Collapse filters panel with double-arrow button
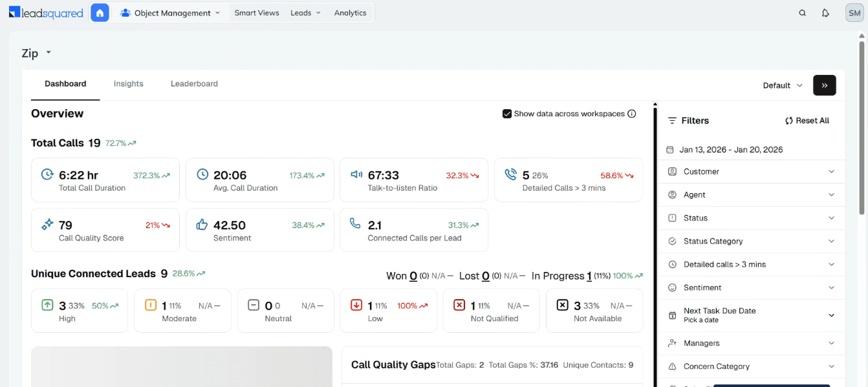Image resolution: width=868 pixels, height=387 pixels. 825,85
